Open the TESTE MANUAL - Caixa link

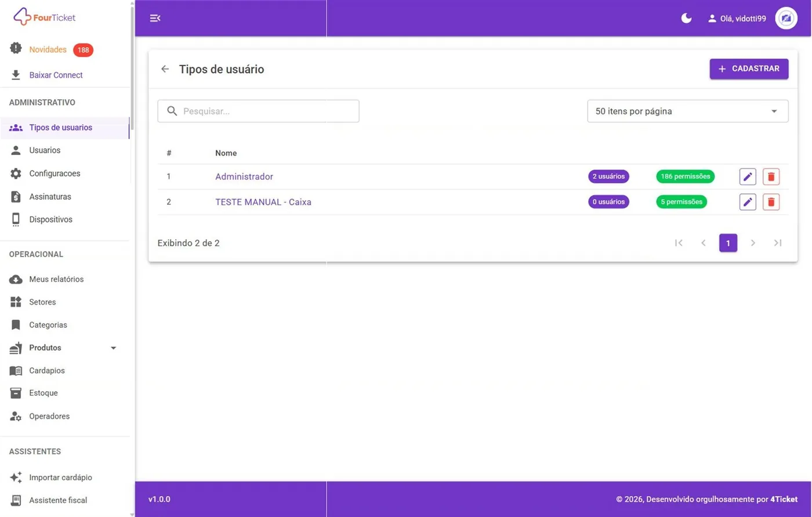pos(263,202)
